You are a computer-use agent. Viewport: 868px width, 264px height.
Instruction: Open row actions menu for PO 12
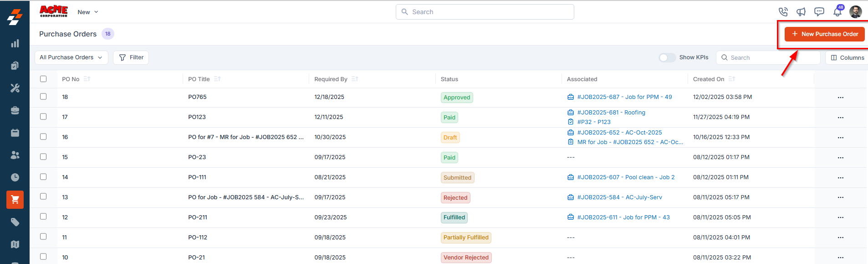tap(841, 217)
